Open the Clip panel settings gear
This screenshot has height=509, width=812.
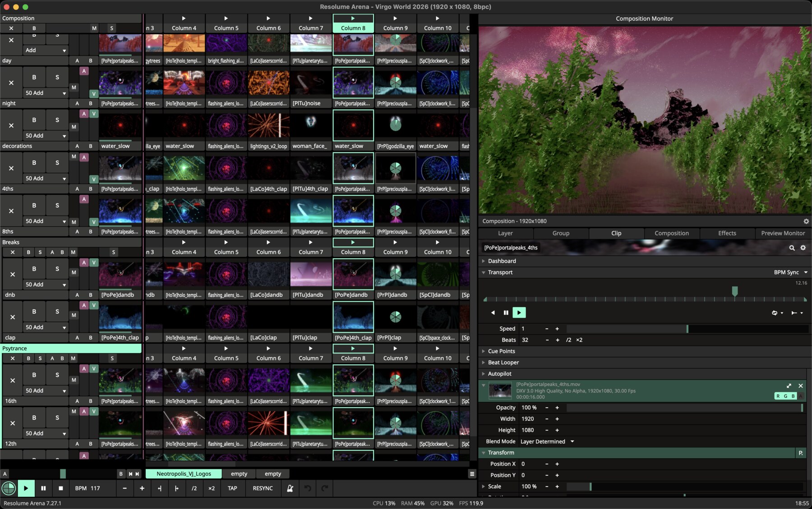tap(803, 248)
